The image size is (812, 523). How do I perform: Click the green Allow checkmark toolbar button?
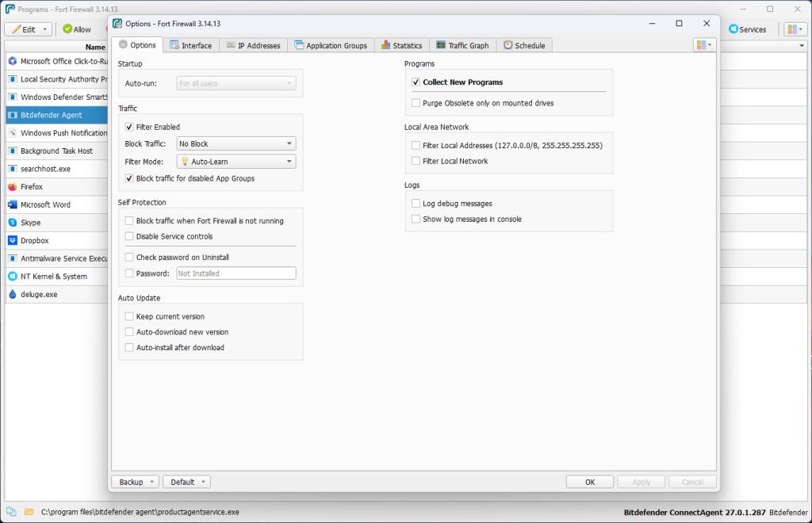point(77,29)
